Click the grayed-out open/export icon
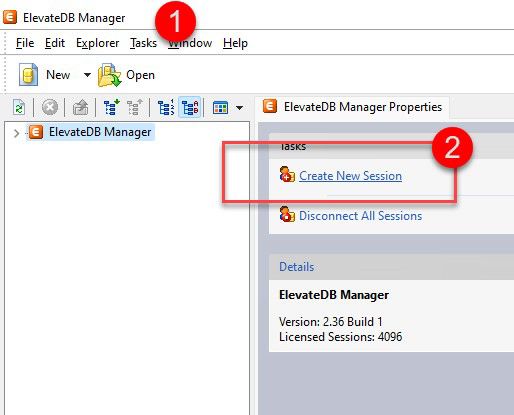 click(x=80, y=108)
